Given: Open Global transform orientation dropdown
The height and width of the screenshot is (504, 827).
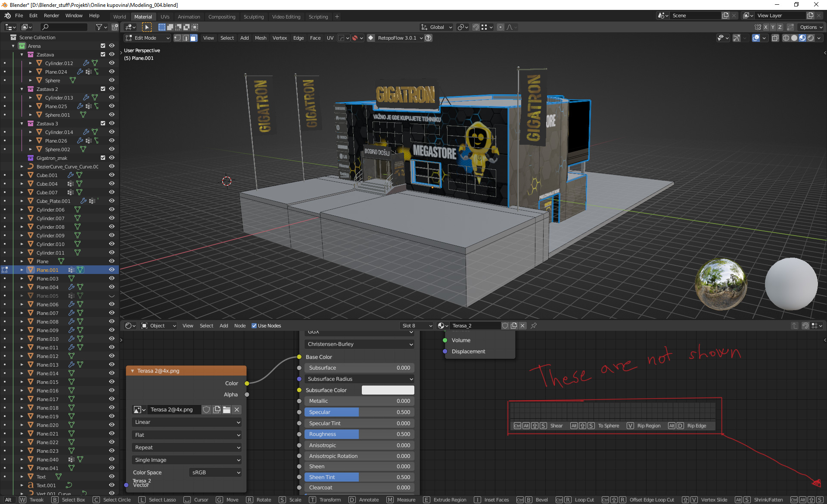Looking at the screenshot, I should (436, 27).
